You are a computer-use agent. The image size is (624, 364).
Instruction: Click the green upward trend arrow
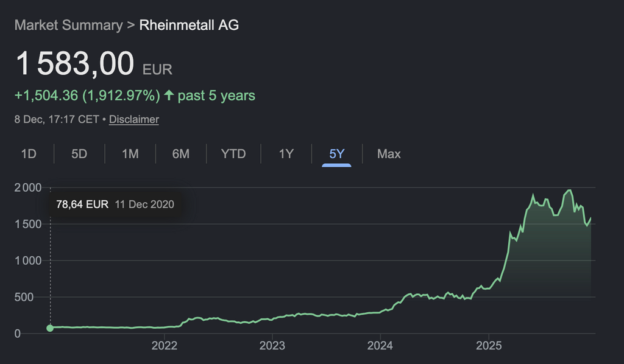(169, 96)
